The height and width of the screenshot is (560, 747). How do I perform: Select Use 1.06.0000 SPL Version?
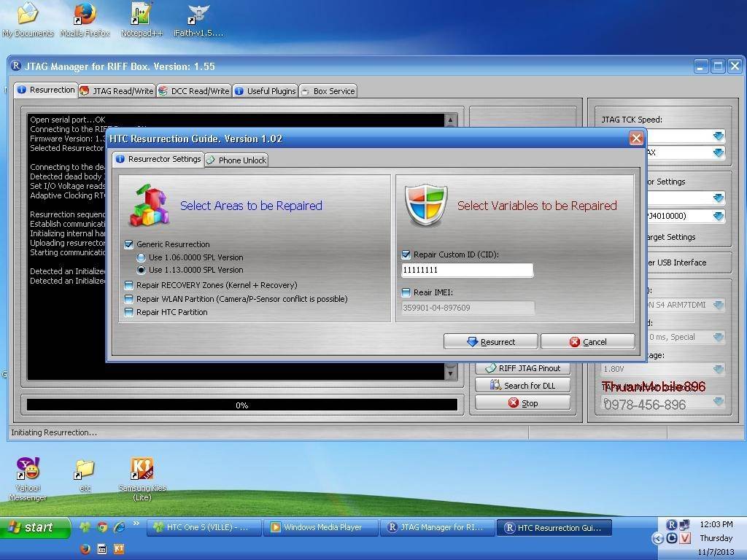141,257
